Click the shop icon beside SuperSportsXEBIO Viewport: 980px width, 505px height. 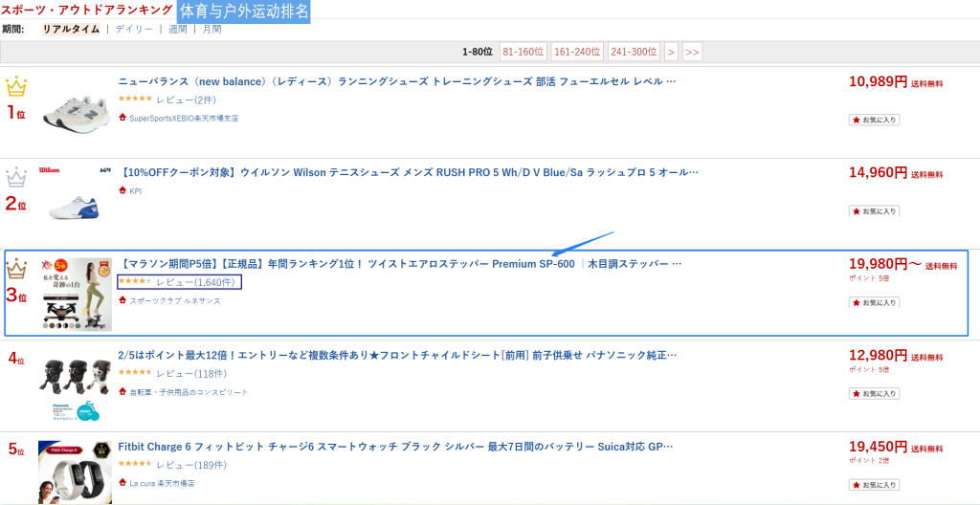click(122, 119)
